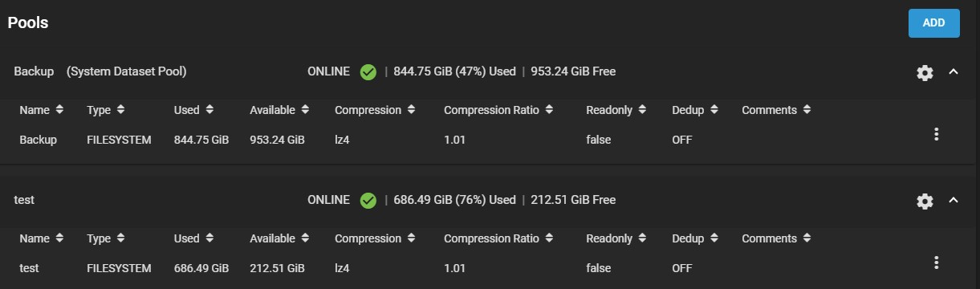Sort test pool by Available column
Viewport: 980px width, 289px height.
tap(279, 238)
